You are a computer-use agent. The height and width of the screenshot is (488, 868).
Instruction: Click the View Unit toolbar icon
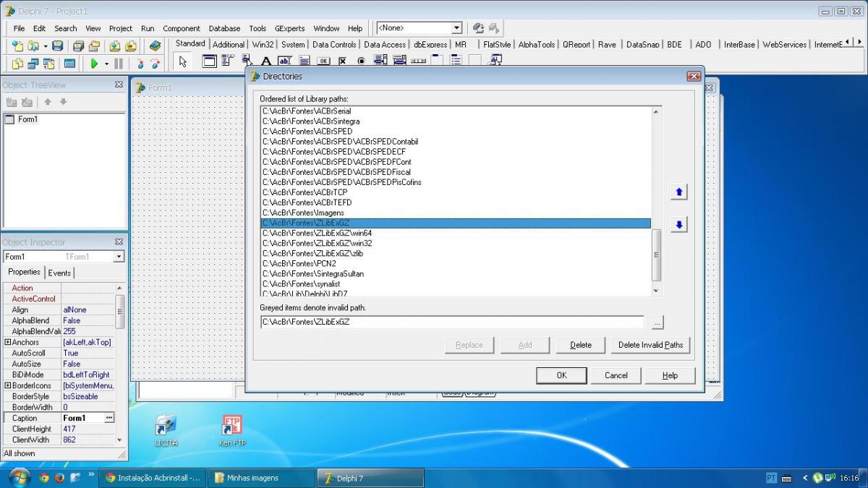17,64
